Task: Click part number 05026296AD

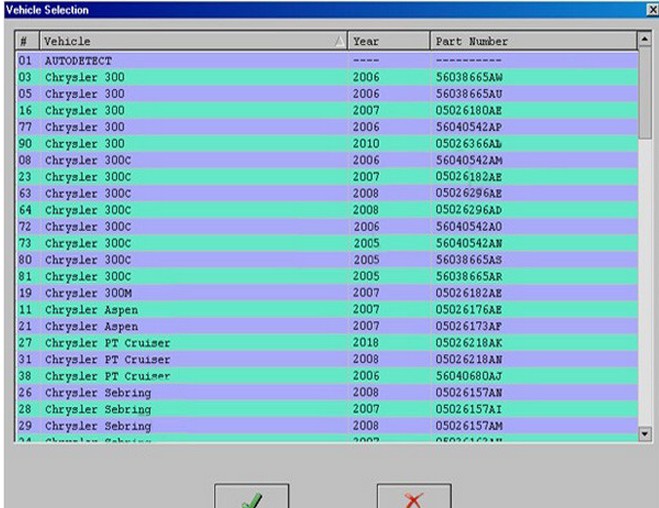Action: click(469, 210)
